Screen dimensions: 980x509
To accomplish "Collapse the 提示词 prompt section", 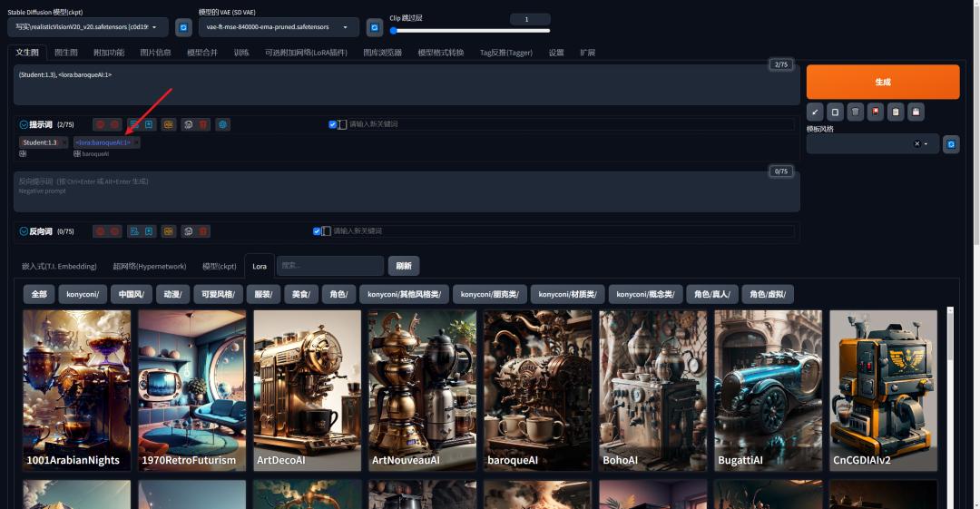I will (x=24, y=124).
